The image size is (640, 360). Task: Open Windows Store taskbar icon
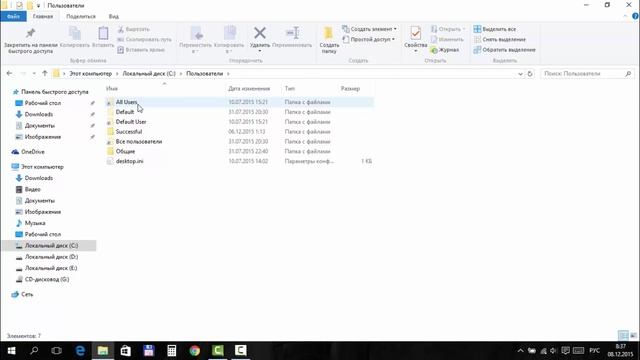[126, 351]
